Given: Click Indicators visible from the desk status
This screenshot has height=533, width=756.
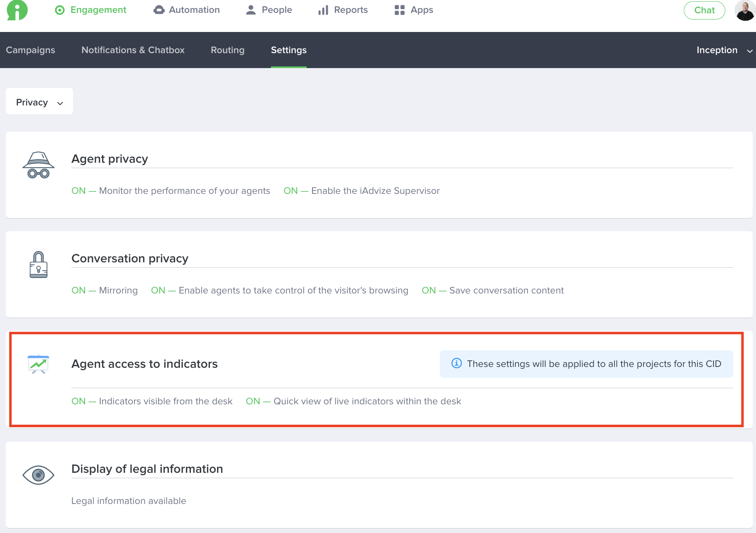Looking at the screenshot, I should (152, 401).
